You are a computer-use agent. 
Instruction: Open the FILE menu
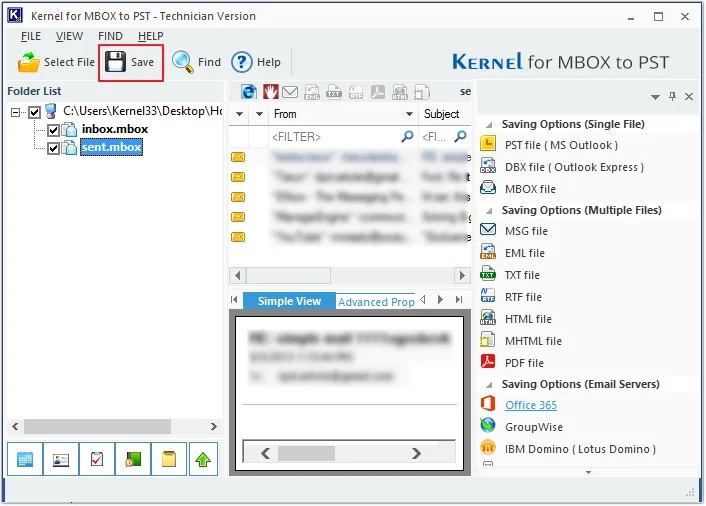[x=31, y=36]
